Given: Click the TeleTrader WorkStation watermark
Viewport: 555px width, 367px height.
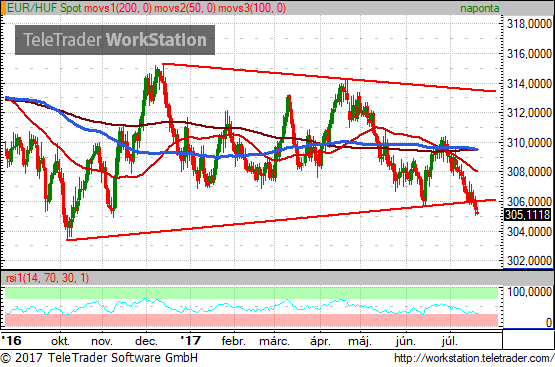Looking at the screenshot, I should (x=115, y=40).
